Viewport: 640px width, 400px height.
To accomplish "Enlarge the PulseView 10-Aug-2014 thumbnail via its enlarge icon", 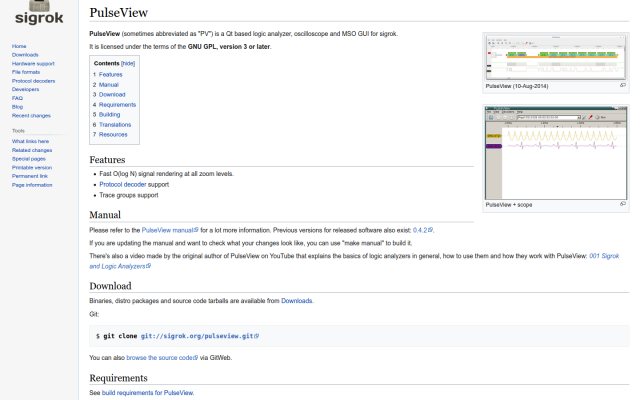I will [x=622, y=85].
